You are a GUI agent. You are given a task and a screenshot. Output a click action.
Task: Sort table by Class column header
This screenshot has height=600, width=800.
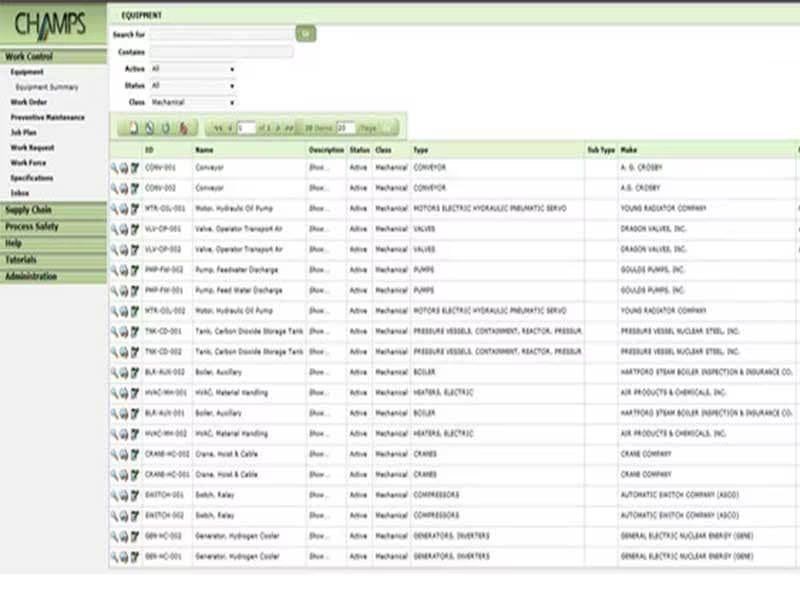click(383, 150)
